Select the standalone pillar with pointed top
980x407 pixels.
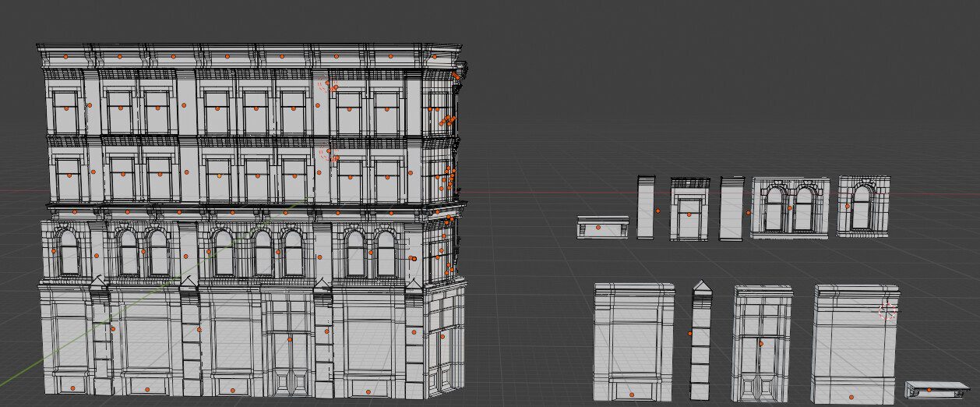click(x=701, y=341)
